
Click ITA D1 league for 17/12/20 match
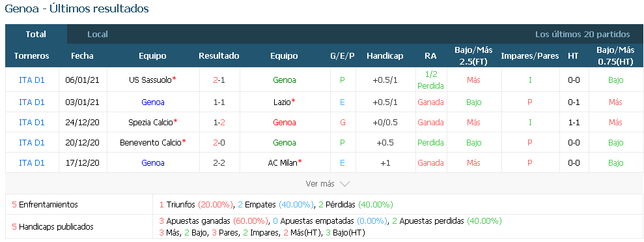click(x=32, y=162)
